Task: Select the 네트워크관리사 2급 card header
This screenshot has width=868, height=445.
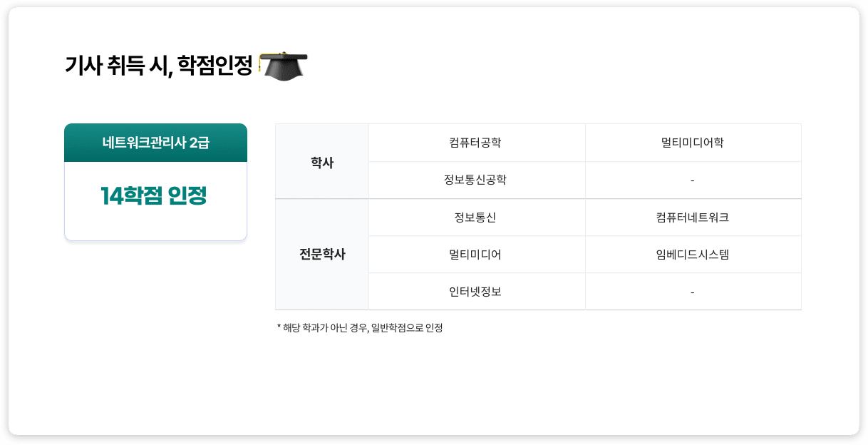Action: click(x=155, y=143)
